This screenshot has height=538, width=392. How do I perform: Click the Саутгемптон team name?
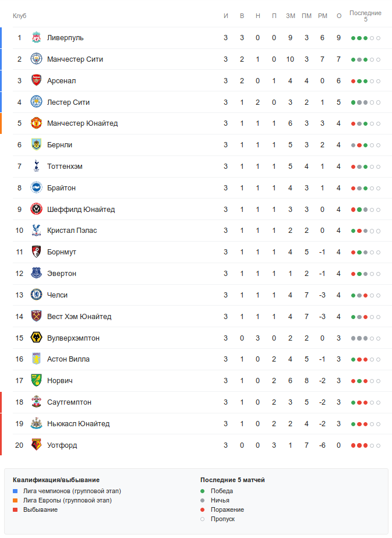69,402
